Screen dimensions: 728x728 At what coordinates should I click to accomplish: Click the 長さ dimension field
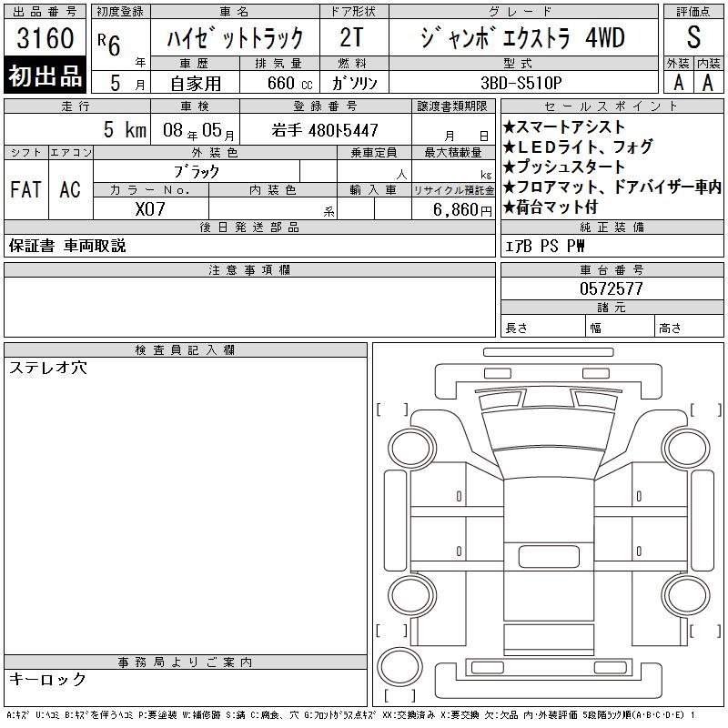click(x=542, y=326)
